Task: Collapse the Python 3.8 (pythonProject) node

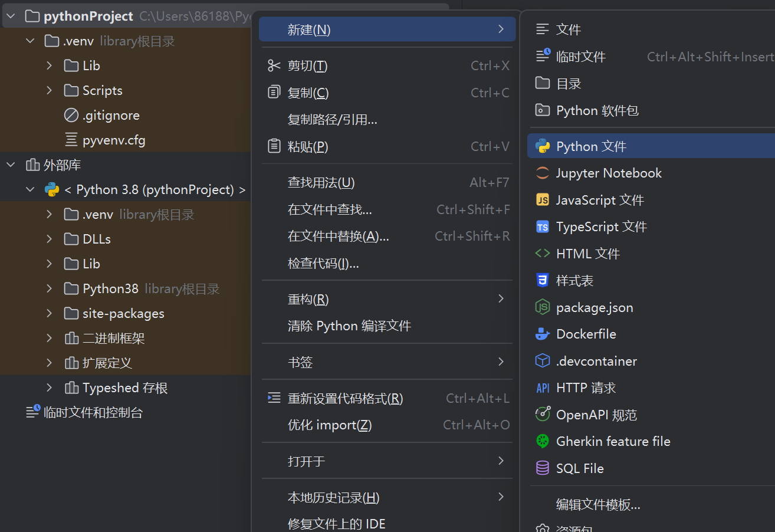Action: click(30, 190)
